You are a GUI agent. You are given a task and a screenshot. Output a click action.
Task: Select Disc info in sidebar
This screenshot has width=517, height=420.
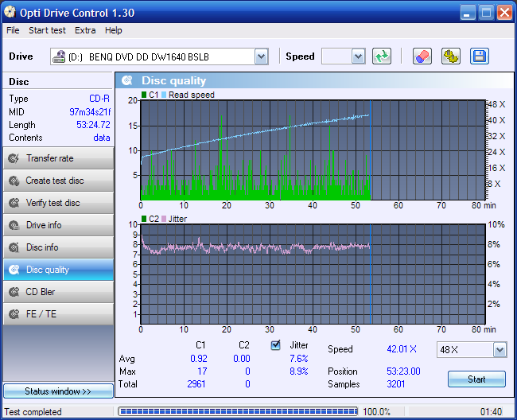58,247
